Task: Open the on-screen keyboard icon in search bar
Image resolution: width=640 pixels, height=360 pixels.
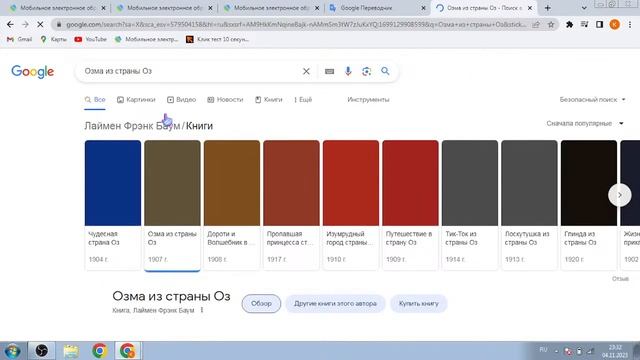Action: [329, 71]
